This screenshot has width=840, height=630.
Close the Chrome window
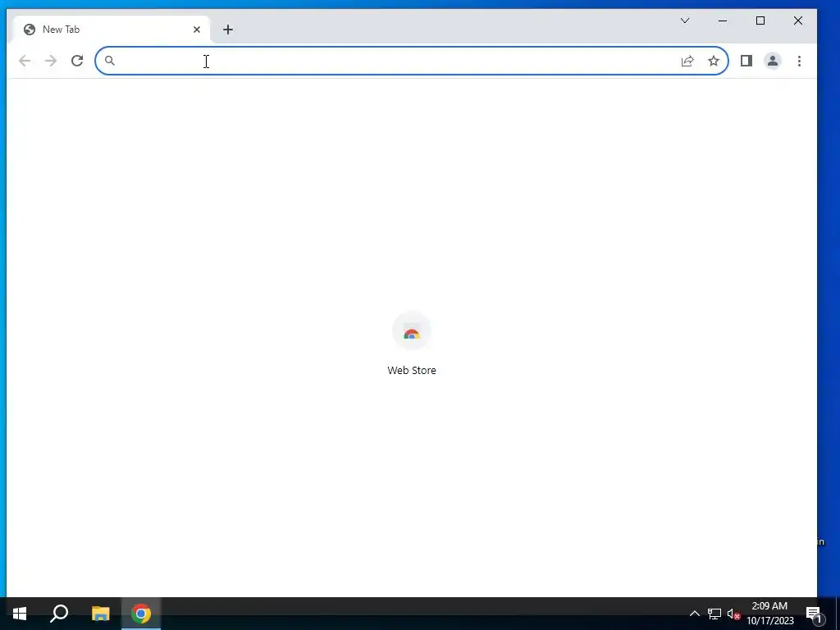point(797,21)
